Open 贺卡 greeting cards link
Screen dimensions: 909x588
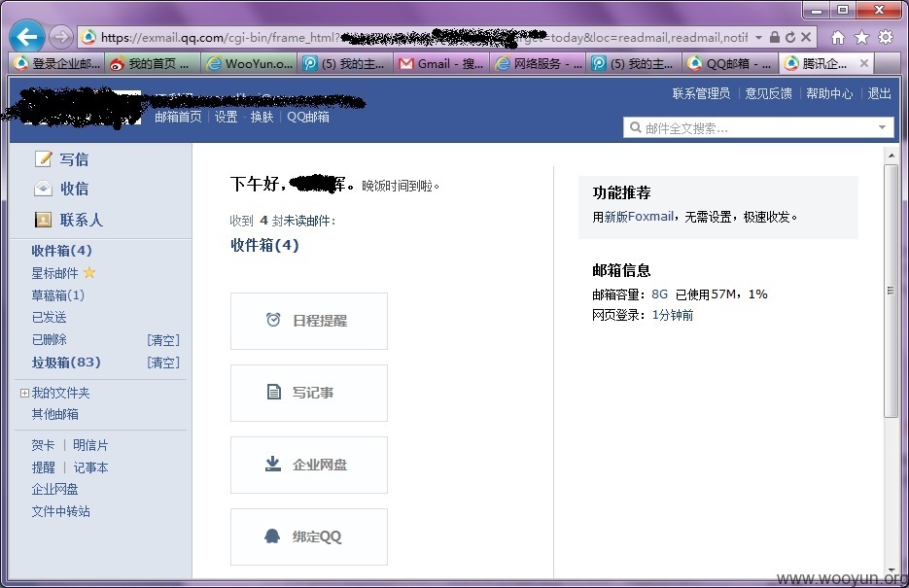43,445
